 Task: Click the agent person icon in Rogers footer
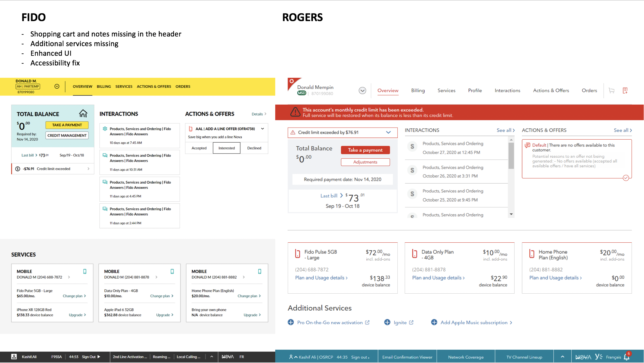[291, 357]
